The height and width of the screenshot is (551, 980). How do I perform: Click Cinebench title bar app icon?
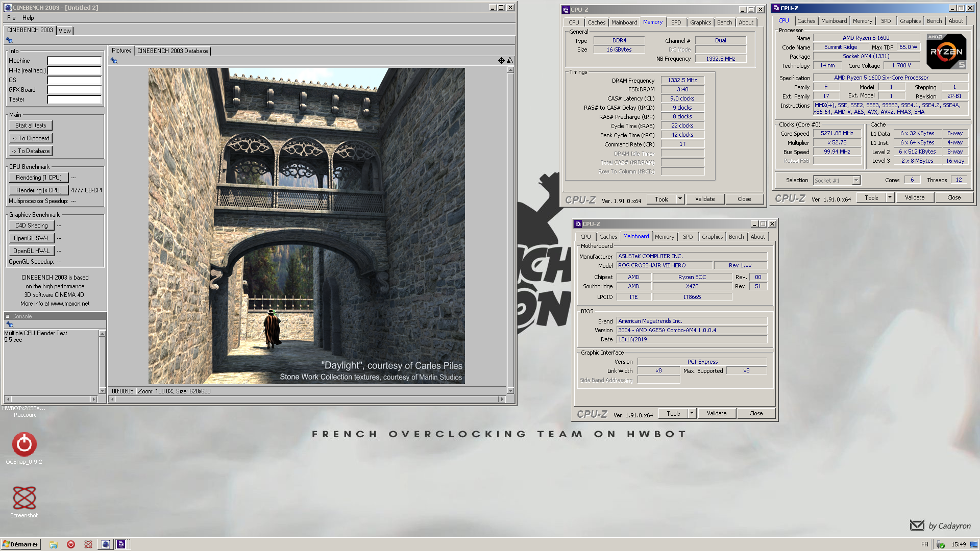8,8
